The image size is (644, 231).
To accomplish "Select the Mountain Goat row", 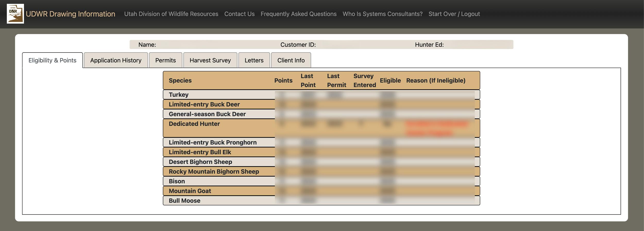I will 321,191.
